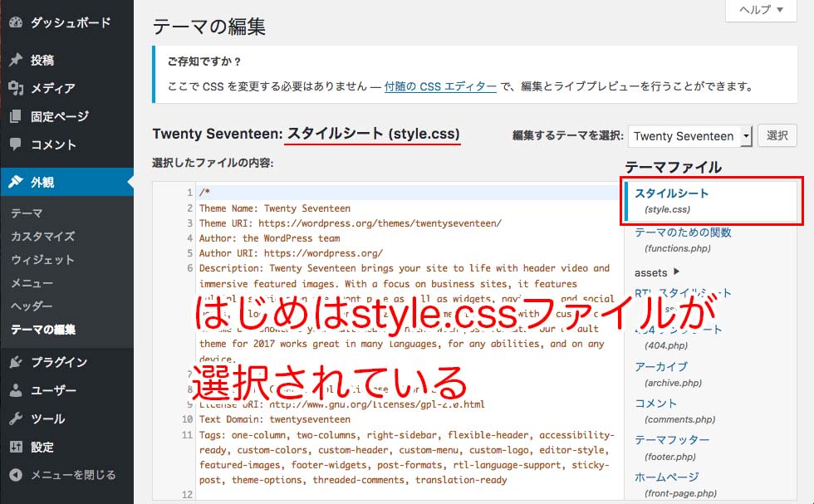Click the plug icon beside プラグイン
This screenshot has height=504, width=814.
[16, 362]
